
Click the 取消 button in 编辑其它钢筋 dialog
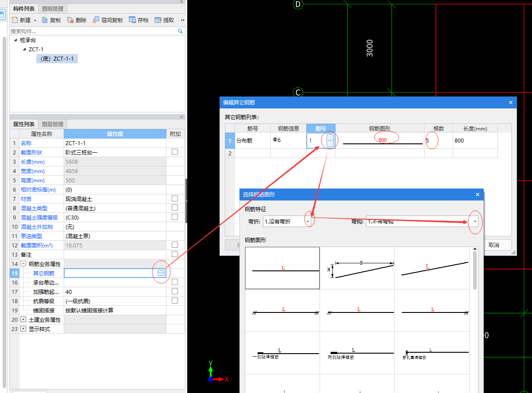494,245
